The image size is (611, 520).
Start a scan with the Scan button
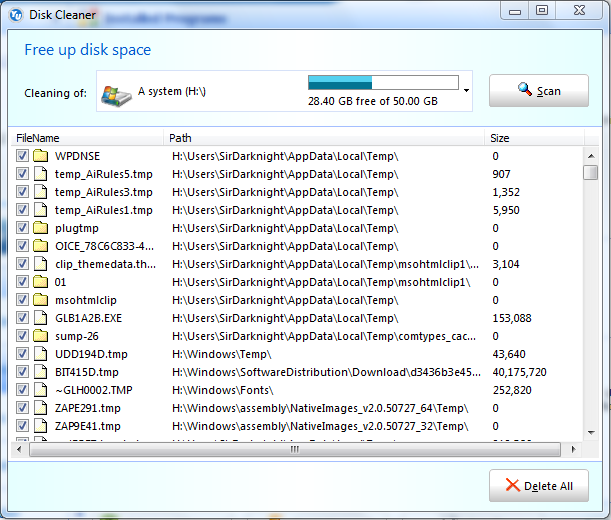pyautogui.click(x=539, y=90)
